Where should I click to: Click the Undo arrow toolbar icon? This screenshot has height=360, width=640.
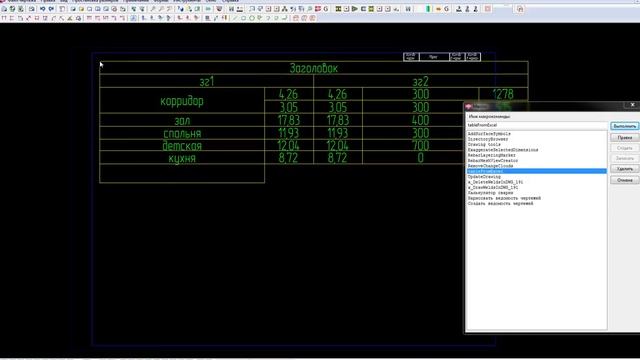pyautogui.click(x=42, y=9)
